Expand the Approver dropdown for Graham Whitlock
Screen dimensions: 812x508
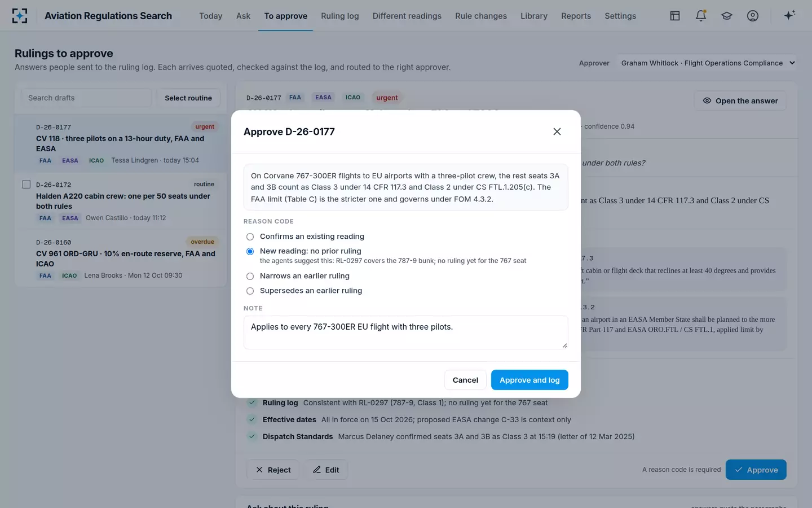click(x=708, y=63)
